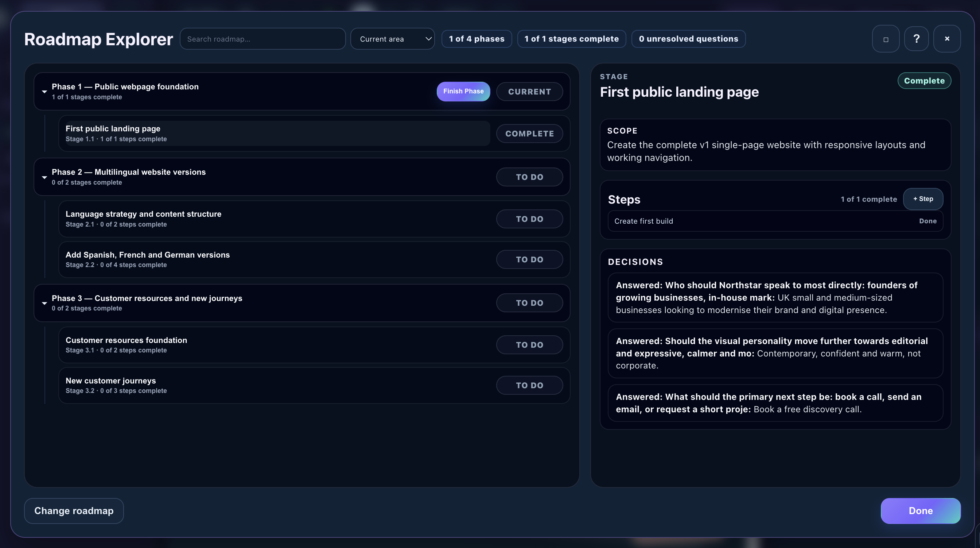Image resolution: width=980 pixels, height=548 pixels.
Task: Click the SCOPE description text
Action: coord(766,151)
